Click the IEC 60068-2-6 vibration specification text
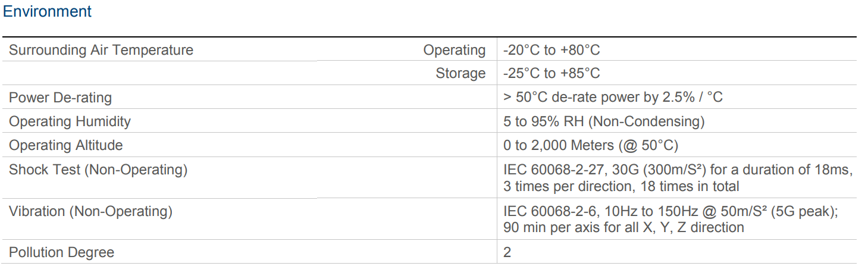Viewport: 868px width, 266px height. 670,211
